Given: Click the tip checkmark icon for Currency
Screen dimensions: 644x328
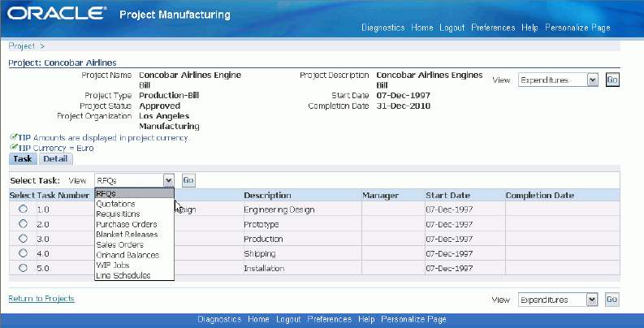Looking at the screenshot, I should pos(13,148).
